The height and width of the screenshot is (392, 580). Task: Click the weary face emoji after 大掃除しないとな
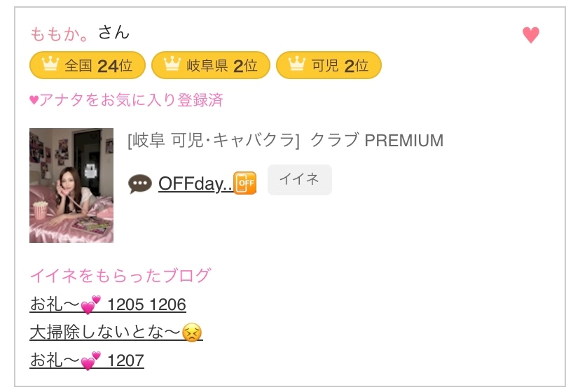click(x=192, y=333)
